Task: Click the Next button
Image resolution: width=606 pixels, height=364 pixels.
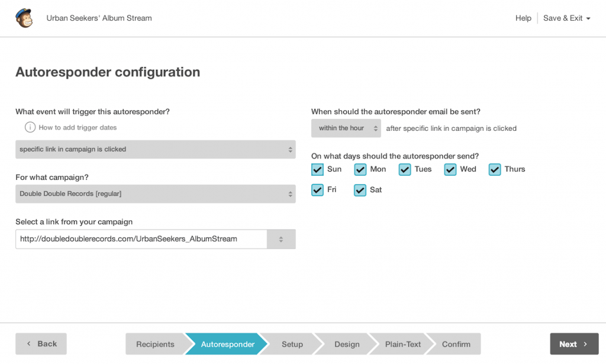Action: coord(573,344)
